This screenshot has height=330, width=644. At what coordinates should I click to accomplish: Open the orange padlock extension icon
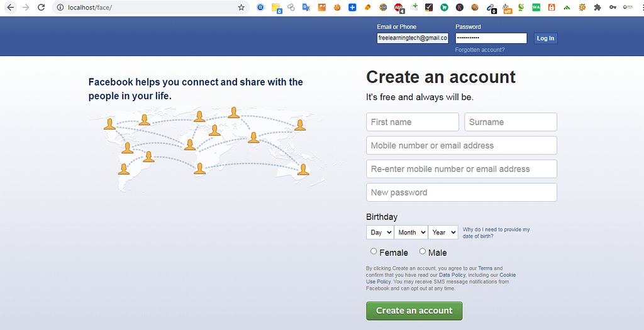tap(552, 7)
